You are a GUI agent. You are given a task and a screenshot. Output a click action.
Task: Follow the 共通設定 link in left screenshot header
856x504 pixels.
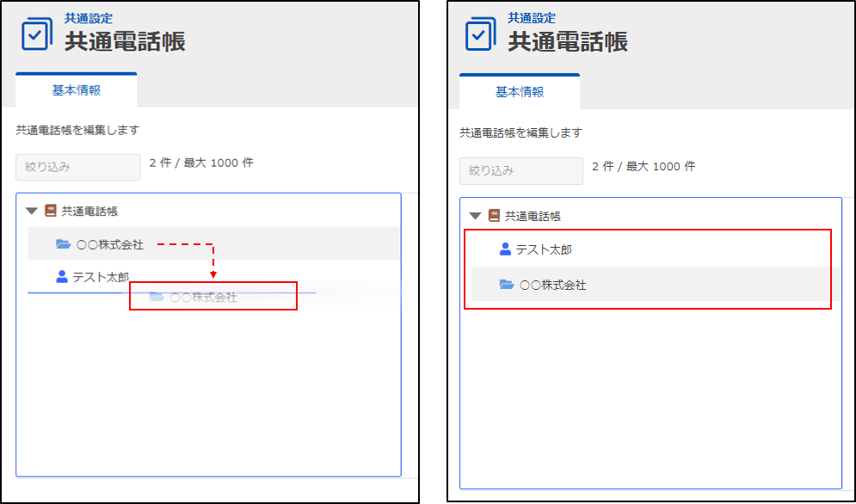click(88, 18)
